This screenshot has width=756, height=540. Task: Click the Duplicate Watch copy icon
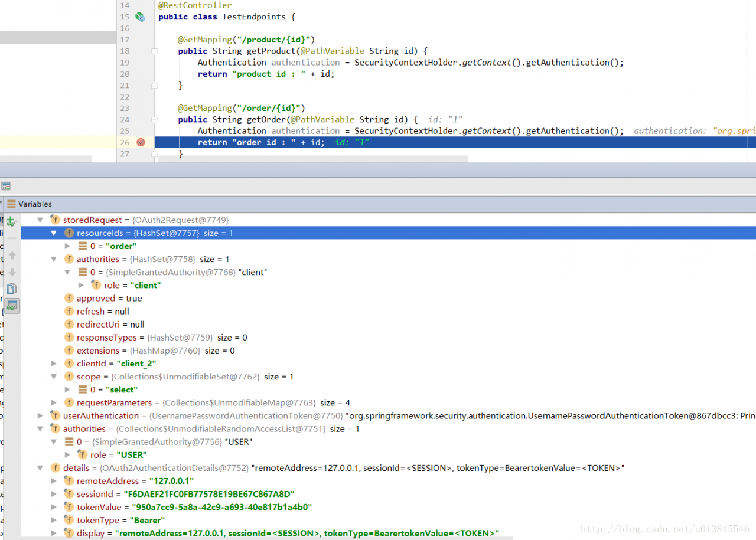click(x=11, y=289)
